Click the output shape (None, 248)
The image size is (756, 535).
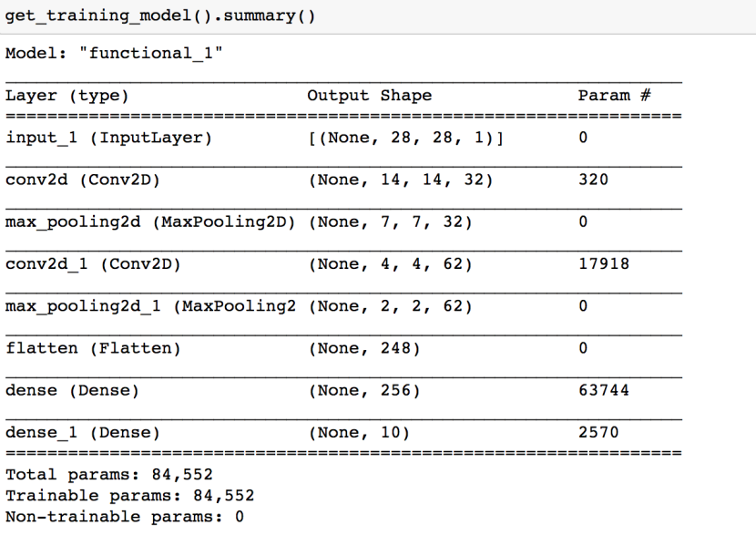[x=364, y=348]
